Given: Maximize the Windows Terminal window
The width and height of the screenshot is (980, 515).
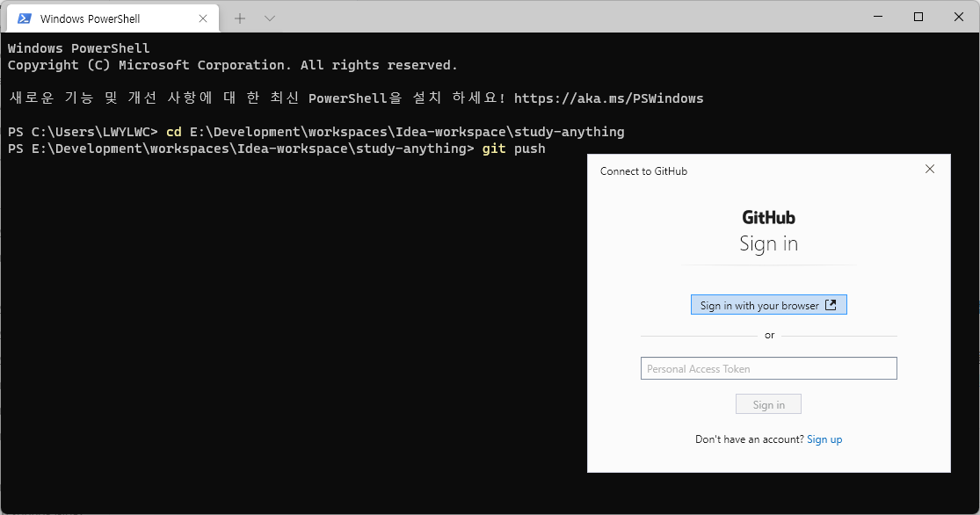Looking at the screenshot, I should click(x=918, y=17).
